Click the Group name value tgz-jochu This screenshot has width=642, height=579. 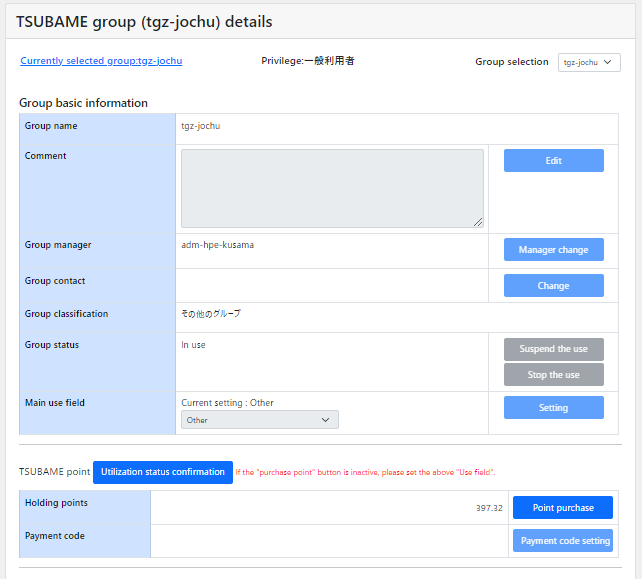[201, 126]
